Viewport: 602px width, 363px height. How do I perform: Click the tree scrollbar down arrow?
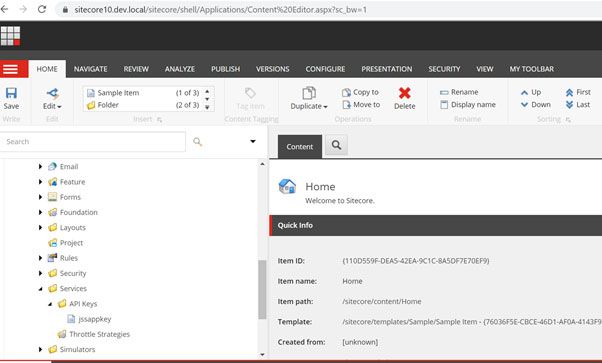point(262,355)
